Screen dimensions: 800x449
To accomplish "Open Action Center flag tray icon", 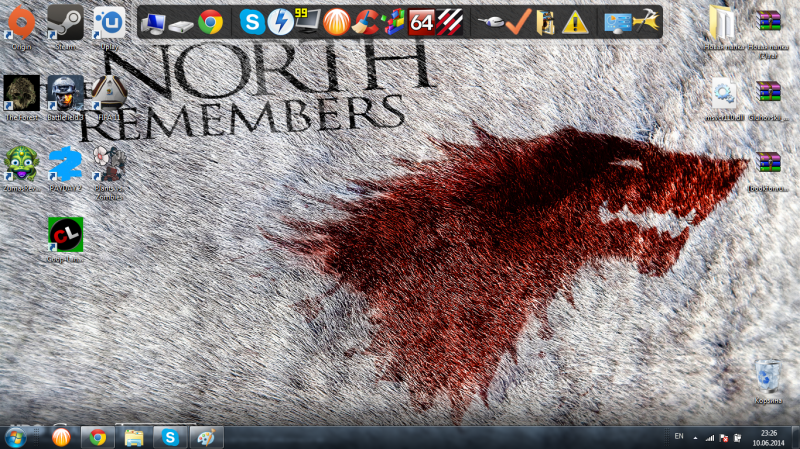I will click(x=723, y=438).
